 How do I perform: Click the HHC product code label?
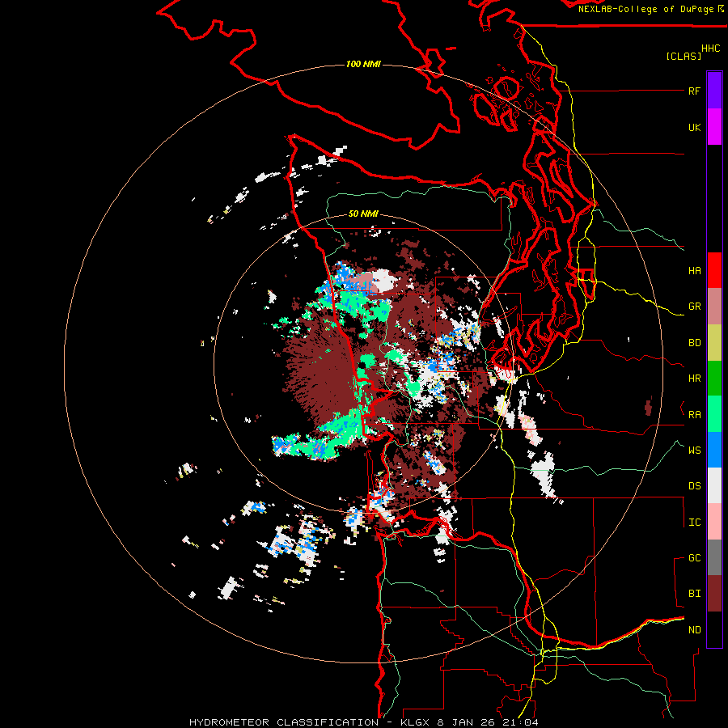point(710,49)
